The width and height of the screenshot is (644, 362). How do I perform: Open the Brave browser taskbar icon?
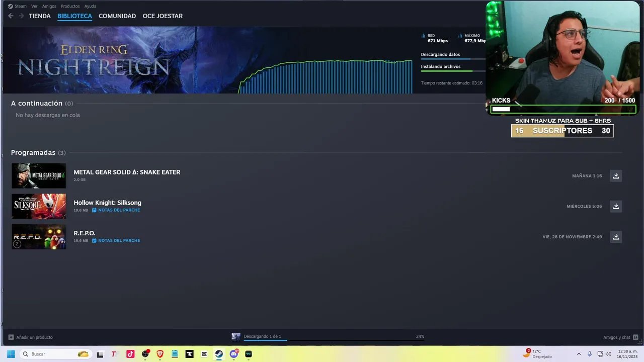point(160,354)
